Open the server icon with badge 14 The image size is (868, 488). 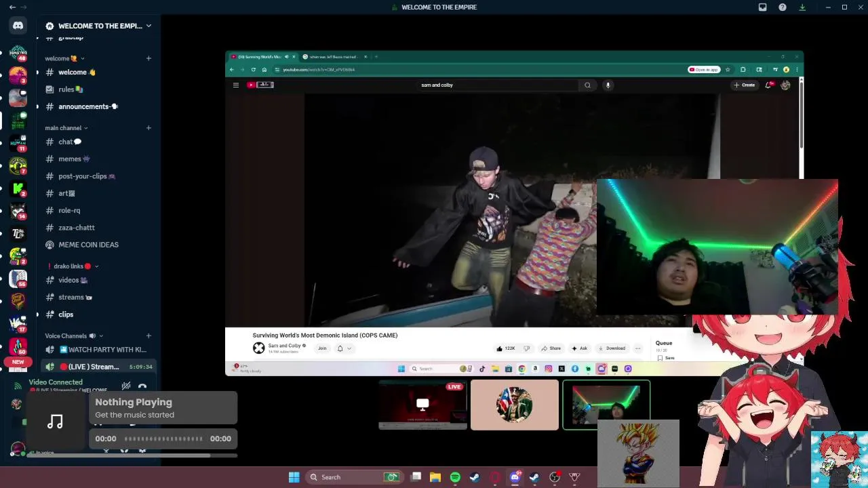(x=18, y=211)
